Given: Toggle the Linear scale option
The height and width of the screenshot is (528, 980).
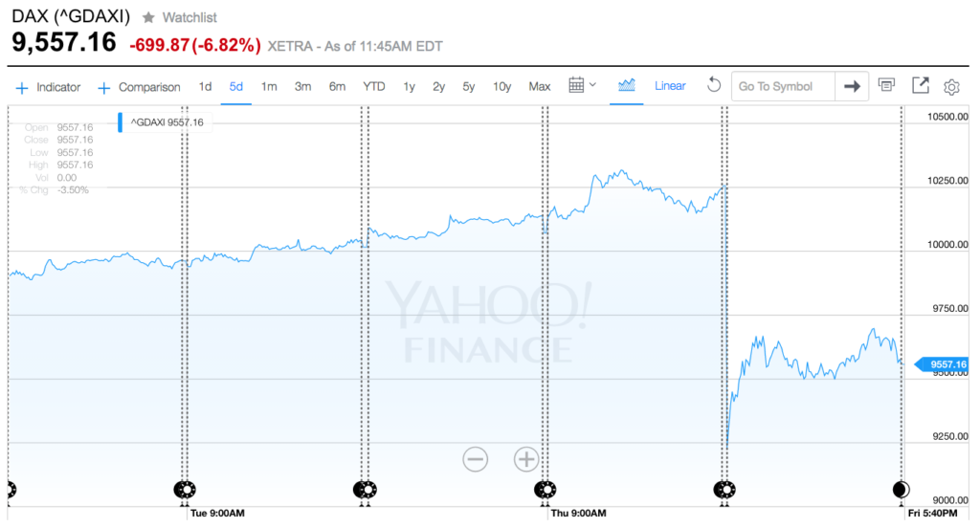Looking at the screenshot, I should (670, 85).
